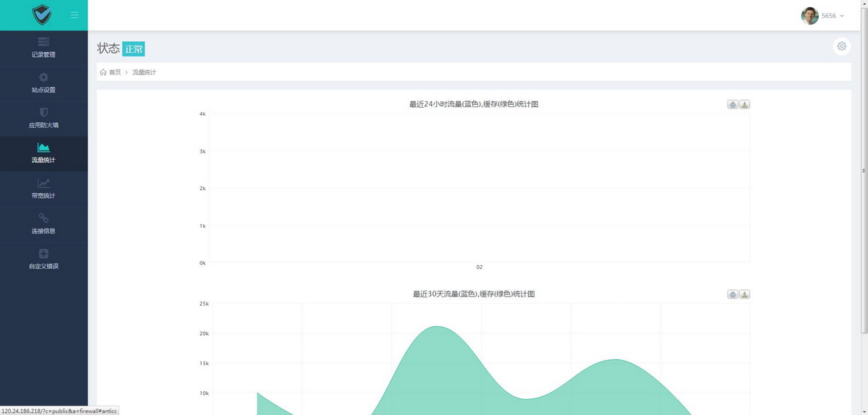Open 连接信息 link icon menu item
The image size is (868, 415).
click(x=43, y=223)
